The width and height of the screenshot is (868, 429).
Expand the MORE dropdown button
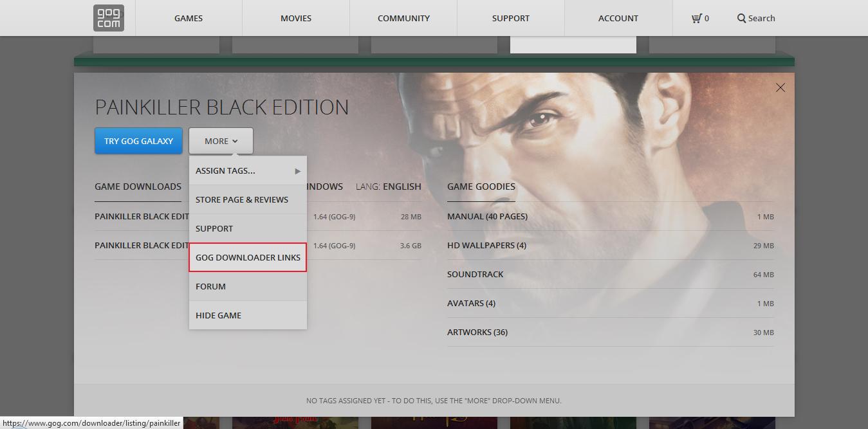221,141
